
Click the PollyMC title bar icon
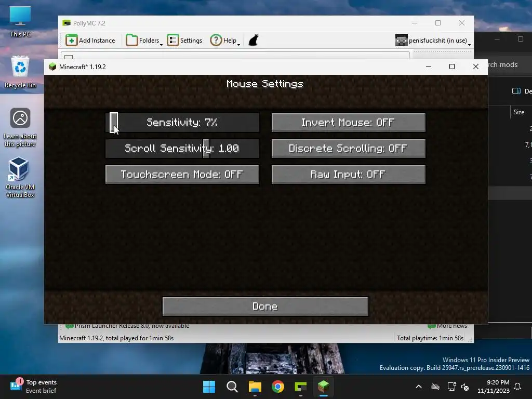(x=66, y=23)
